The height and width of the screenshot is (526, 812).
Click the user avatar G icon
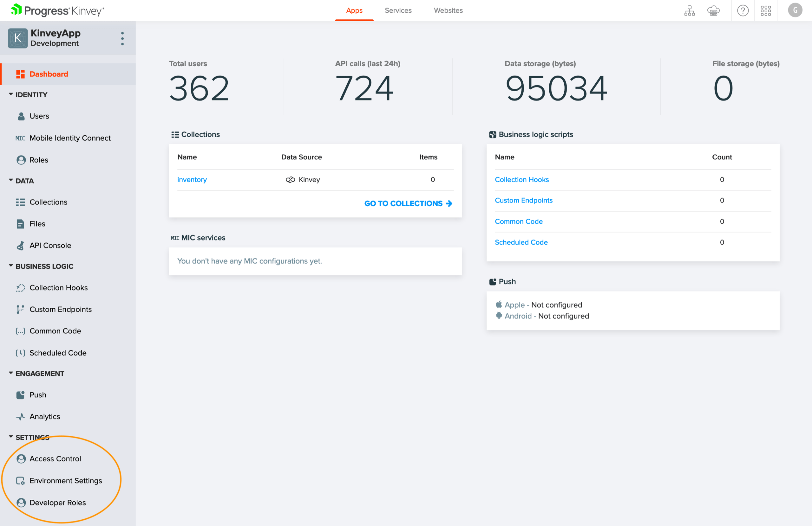(x=795, y=10)
